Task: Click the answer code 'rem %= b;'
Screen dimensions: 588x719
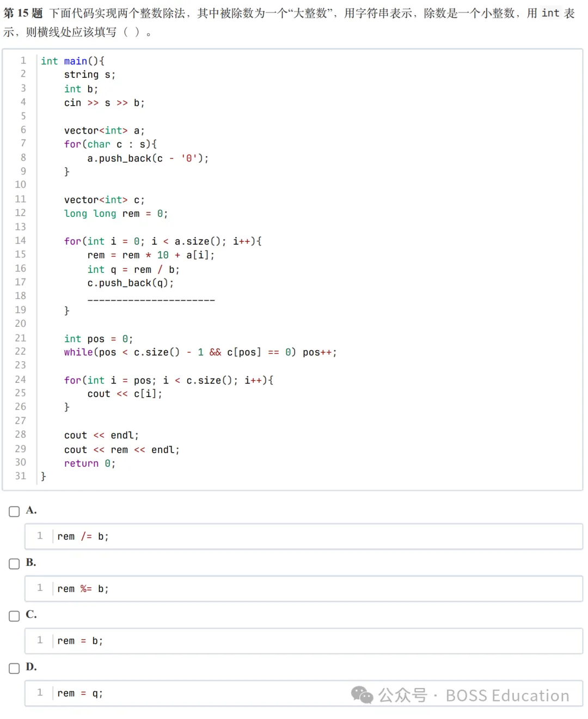Action: pyautogui.click(x=83, y=589)
